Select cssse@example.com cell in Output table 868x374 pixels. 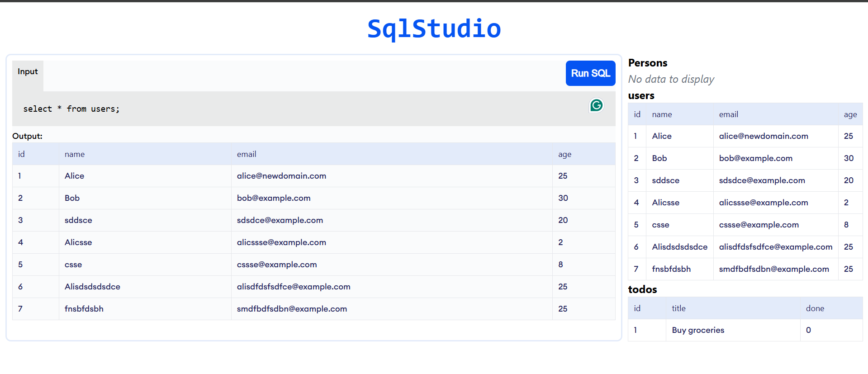tap(392, 265)
